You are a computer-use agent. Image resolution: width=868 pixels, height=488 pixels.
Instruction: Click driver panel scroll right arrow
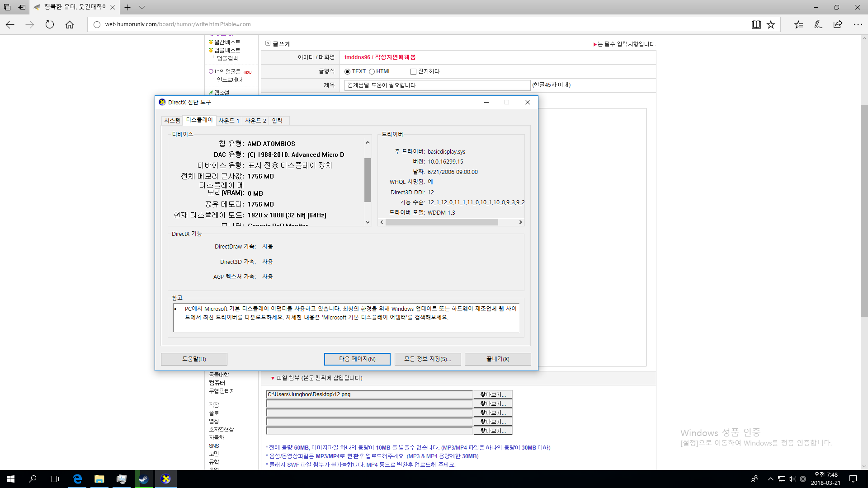click(x=520, y=222)
